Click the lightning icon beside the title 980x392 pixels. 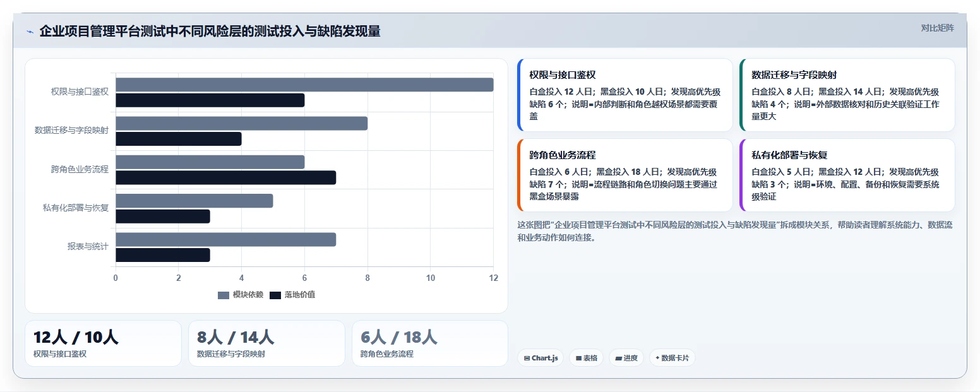click(30, 32)
